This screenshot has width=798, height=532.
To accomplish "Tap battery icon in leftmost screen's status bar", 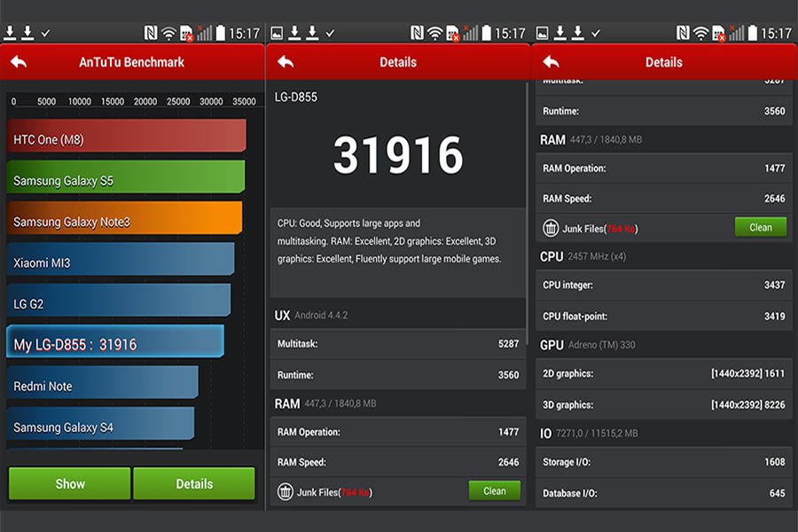I will (x=220, y=34).
